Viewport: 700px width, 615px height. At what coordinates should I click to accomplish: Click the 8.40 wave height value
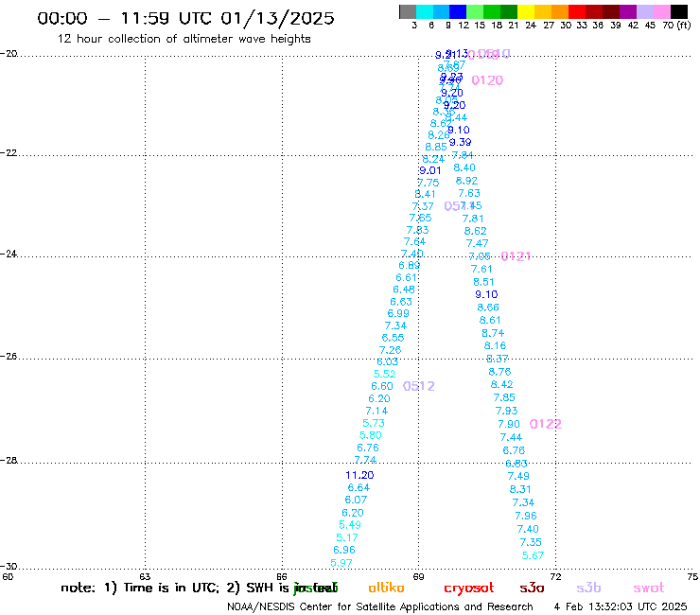(464, 167)
